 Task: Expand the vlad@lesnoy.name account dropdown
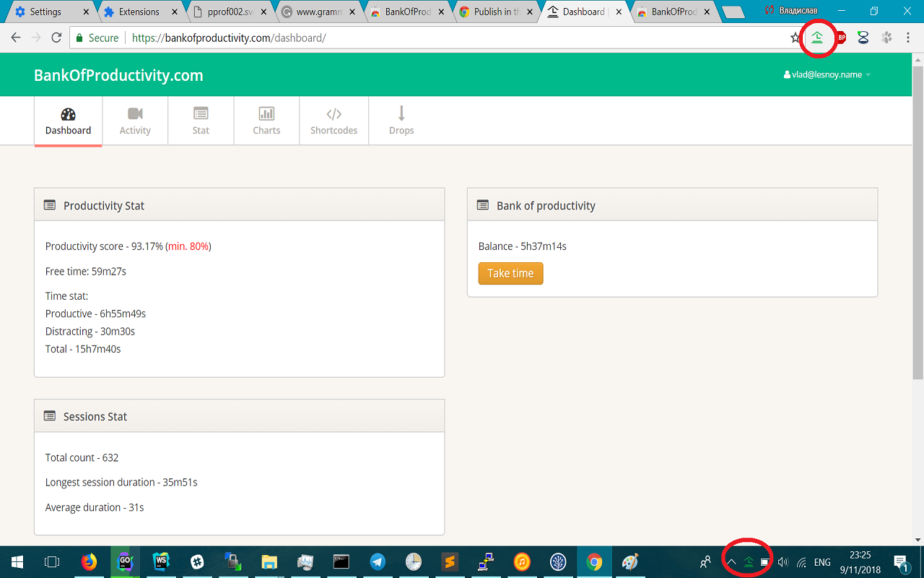coord(827,74)
